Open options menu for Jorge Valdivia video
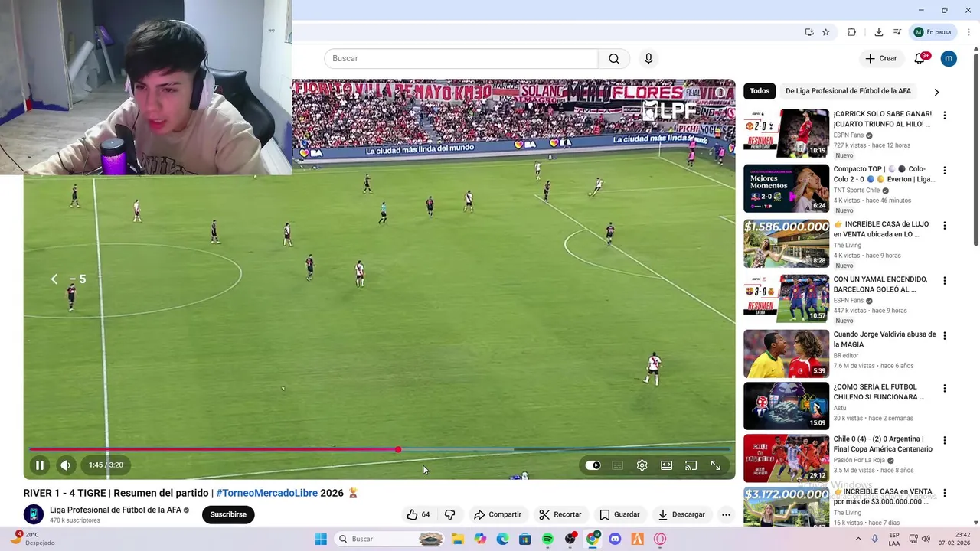The width and height of the screenshot is (980, 551). [x=944, y=336]
